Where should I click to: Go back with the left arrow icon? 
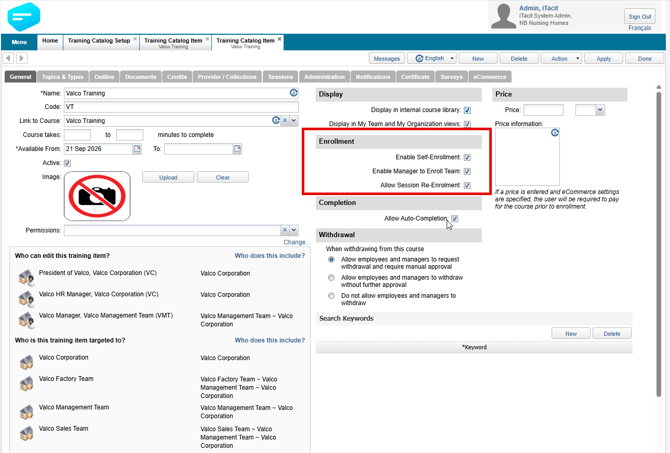[9, 58]
